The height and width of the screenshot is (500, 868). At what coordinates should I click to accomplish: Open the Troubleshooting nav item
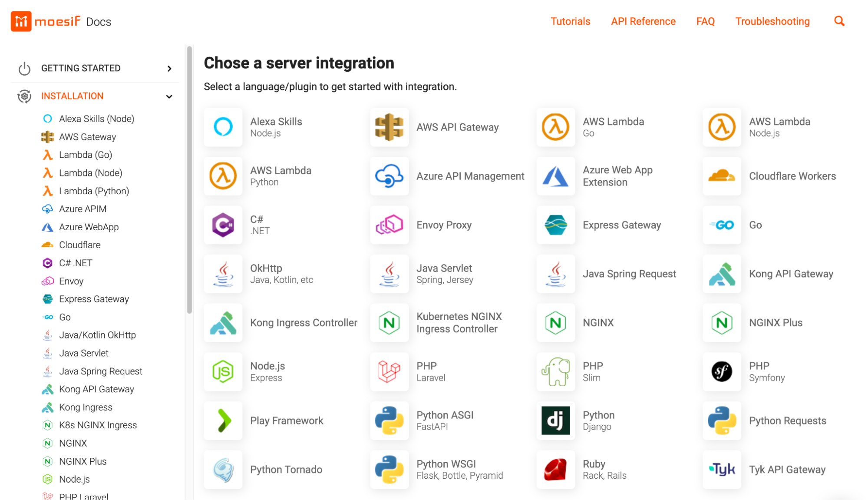pos(772,21)
